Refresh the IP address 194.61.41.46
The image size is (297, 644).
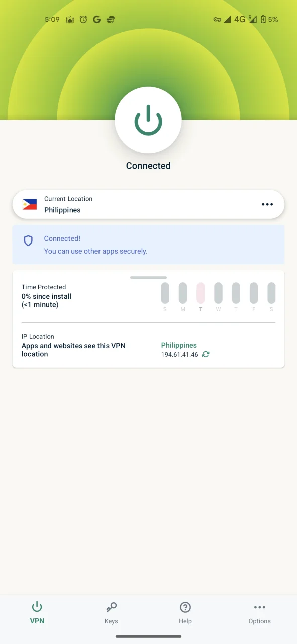click(x=206, y=354)
